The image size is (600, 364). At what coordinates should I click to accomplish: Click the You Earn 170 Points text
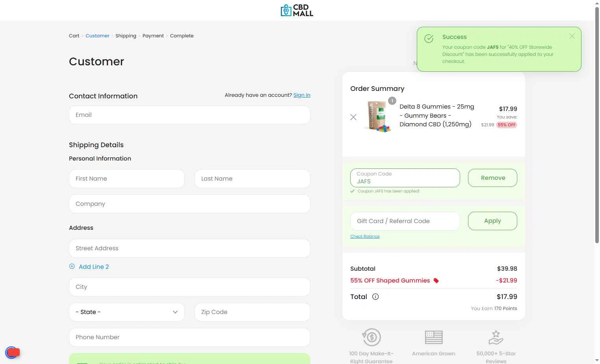pyautogui.click(x=494, y=309)
